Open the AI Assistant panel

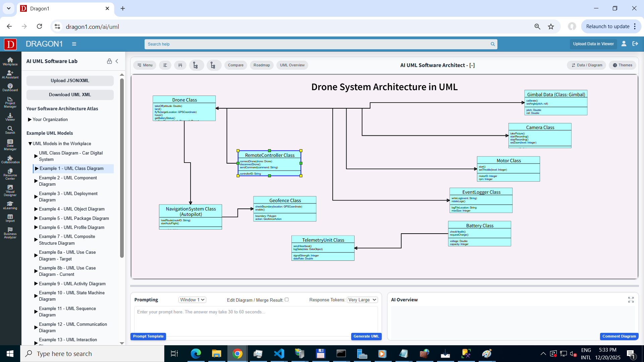pyautogui.click(x=10, y=74)
